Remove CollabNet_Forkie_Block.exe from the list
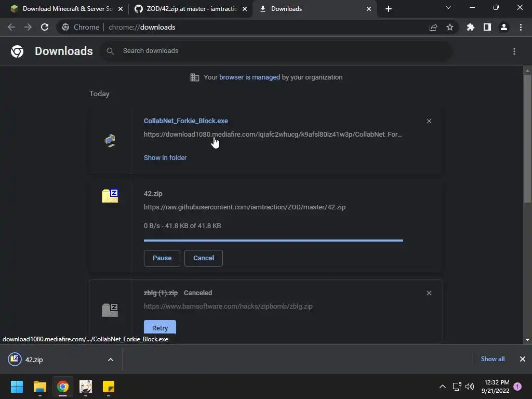 429,121
